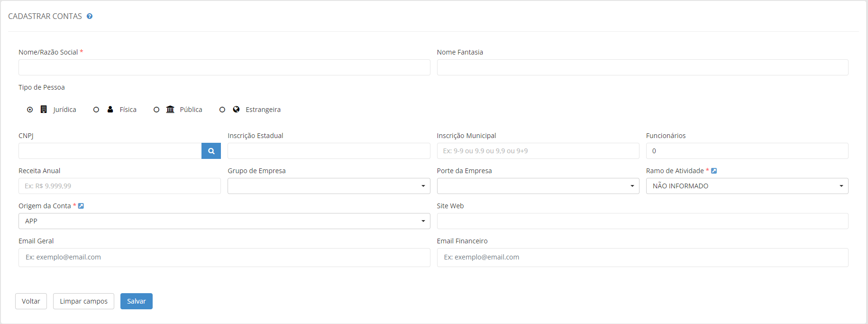The width and height of the screenshot is (868, 324).
Task: Click the institution icon for Pública
Action: click(170, 110)
